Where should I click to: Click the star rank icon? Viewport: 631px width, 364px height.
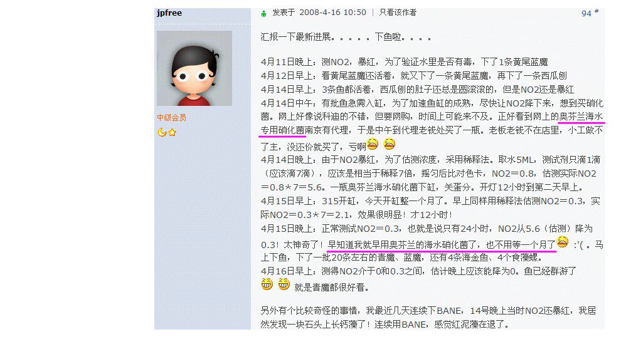pyautogui.click(x=172, y=132)
